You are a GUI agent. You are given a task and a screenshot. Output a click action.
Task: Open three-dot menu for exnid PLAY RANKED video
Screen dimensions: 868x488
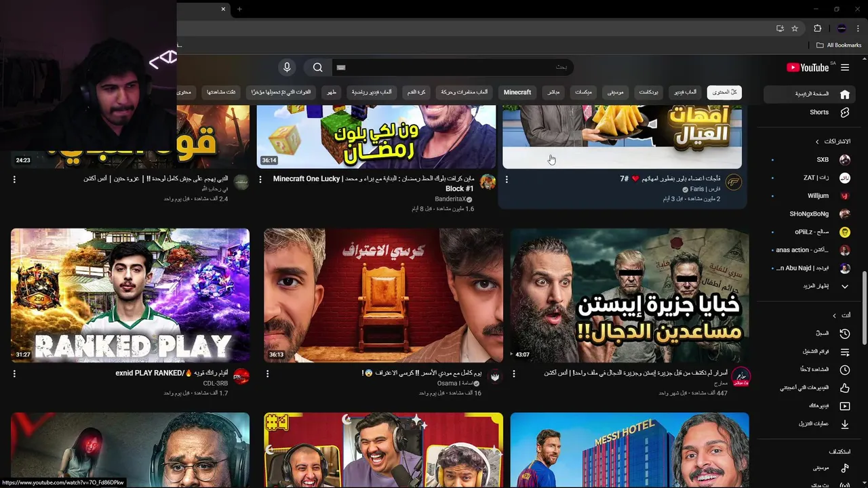point(14,373)
